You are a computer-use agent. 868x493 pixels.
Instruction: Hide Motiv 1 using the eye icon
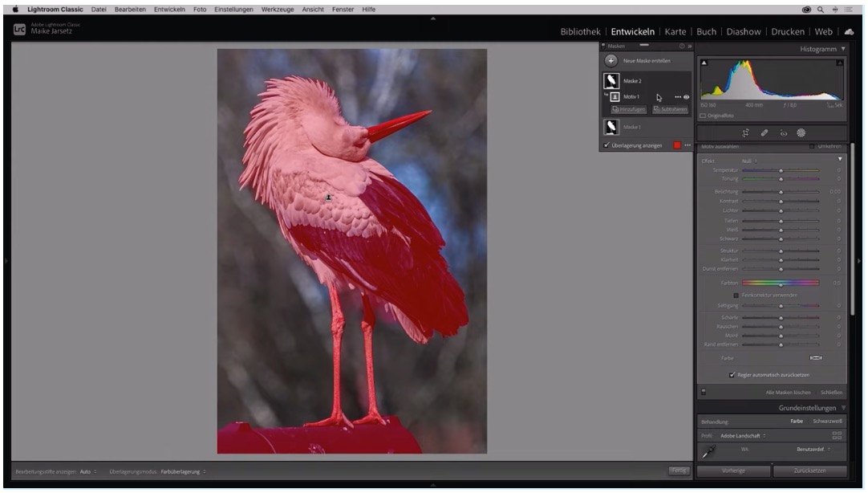point(687,97)
